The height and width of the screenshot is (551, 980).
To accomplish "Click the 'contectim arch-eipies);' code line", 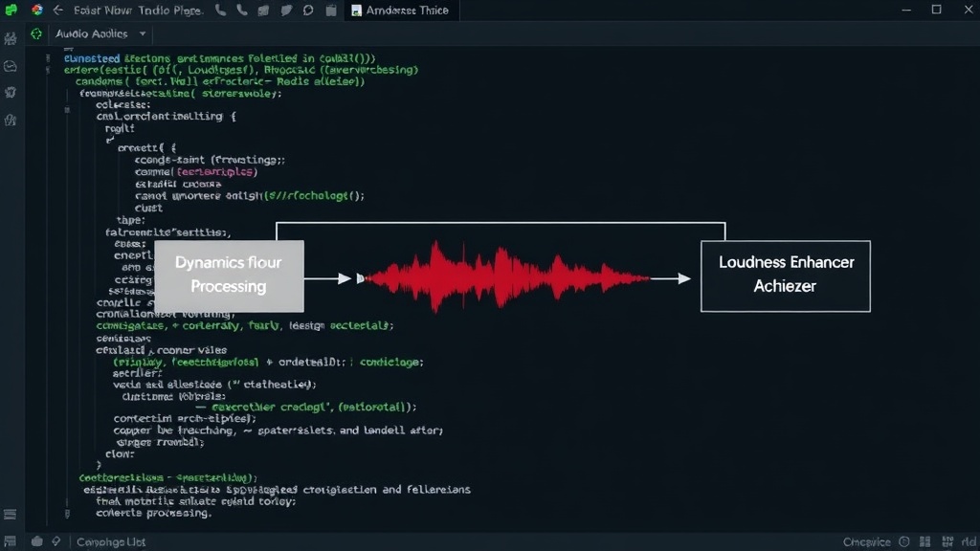I will [x=185, y=419].
